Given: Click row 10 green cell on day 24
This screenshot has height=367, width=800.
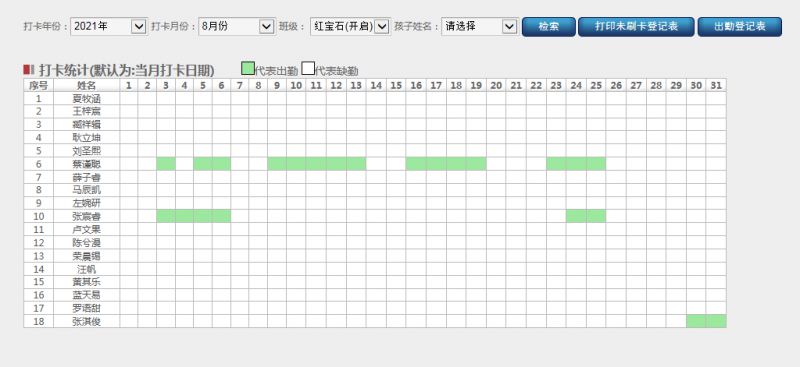Looking at the screenshot, I should pos(576,216).
